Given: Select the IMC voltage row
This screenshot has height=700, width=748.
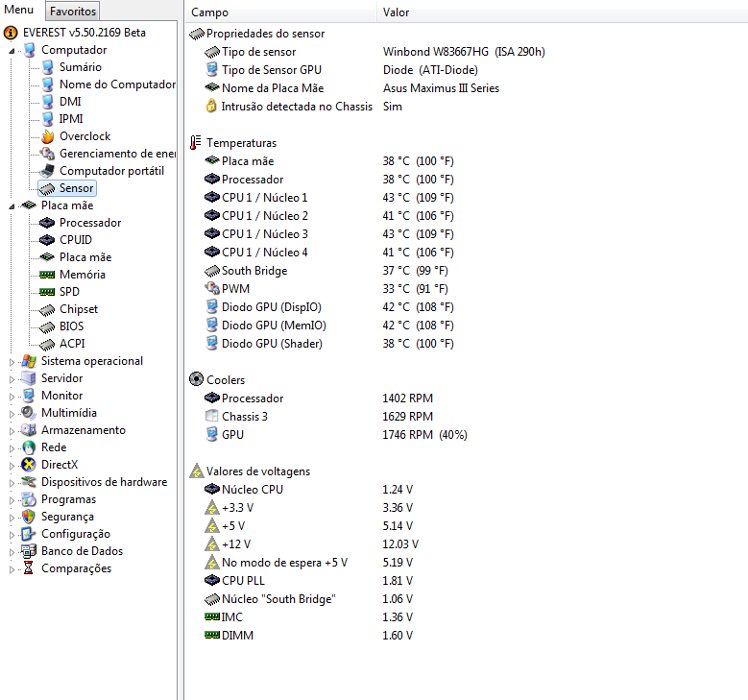Looking at the screenshot, I should pos(309,617).
